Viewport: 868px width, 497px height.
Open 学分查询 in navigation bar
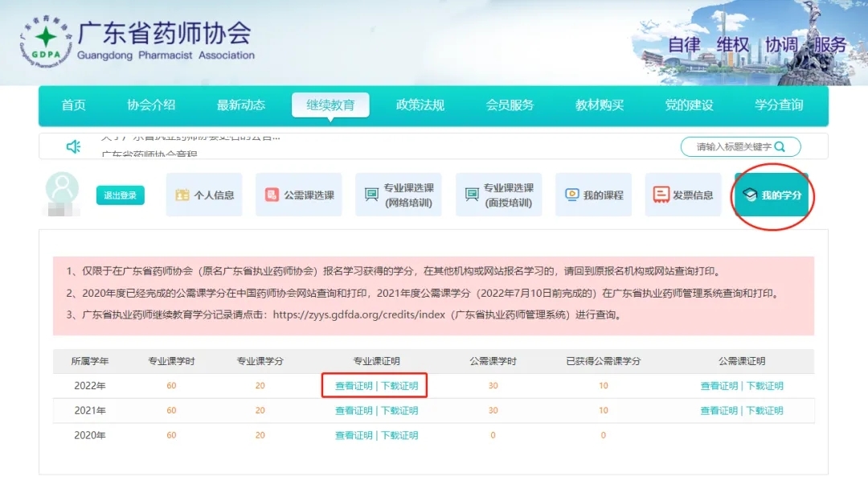(x=778, y=105)
